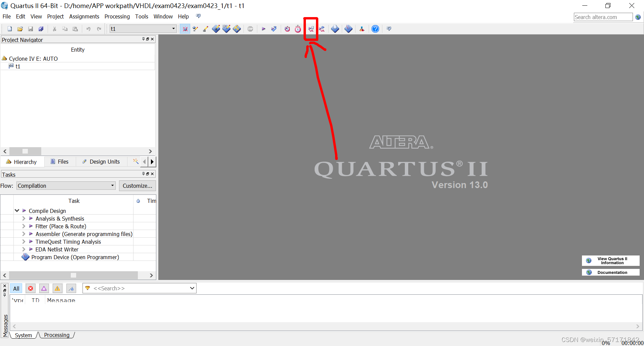The height and width of the screenshot is (346, 644).
Task: Click the Search altera.com field
Action: (x=603, y=17)
